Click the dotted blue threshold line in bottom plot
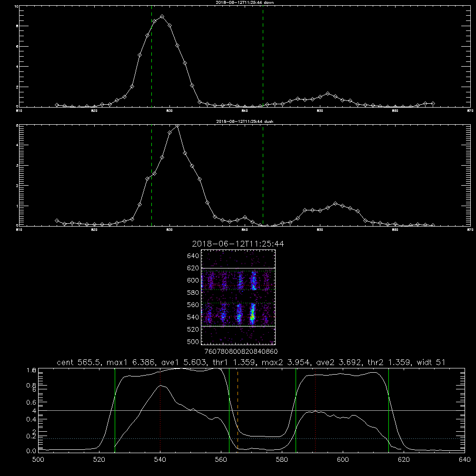The height and width of the screenshot is (476, 476). (x=251, y=439)
